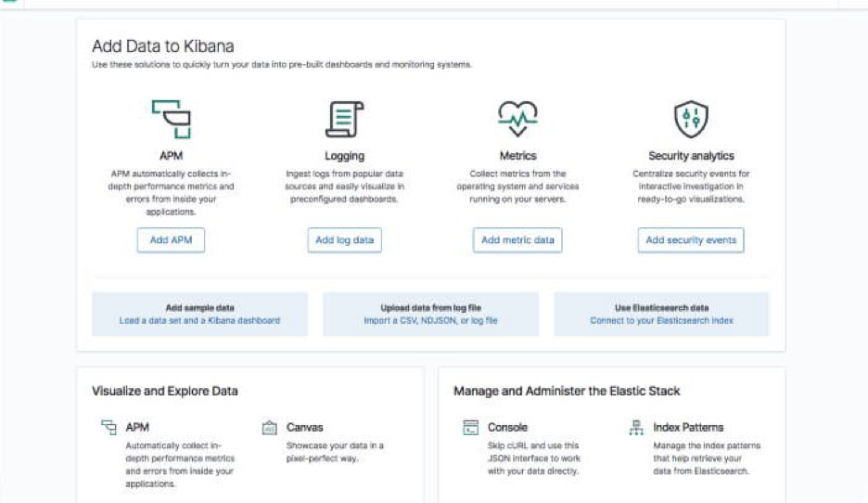Click the Security analytics shield icon

pyautogui.click(x=691, y=119)
